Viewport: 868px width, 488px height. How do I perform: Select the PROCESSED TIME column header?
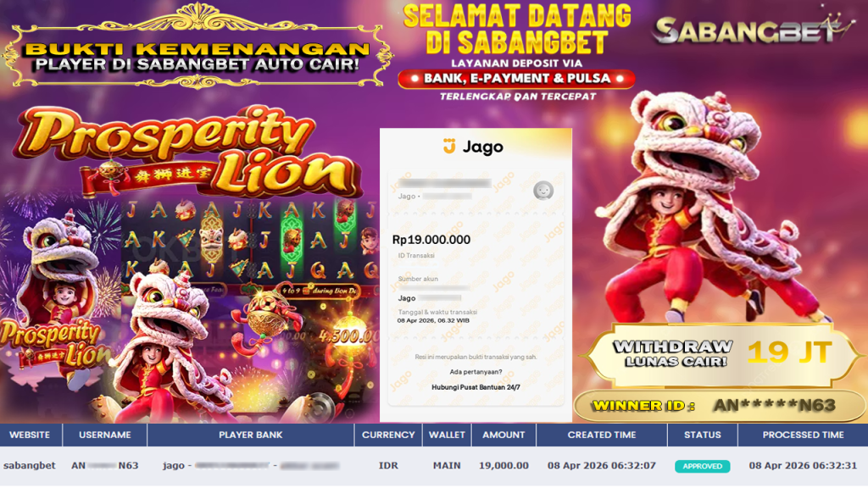[x=803, y=435]
